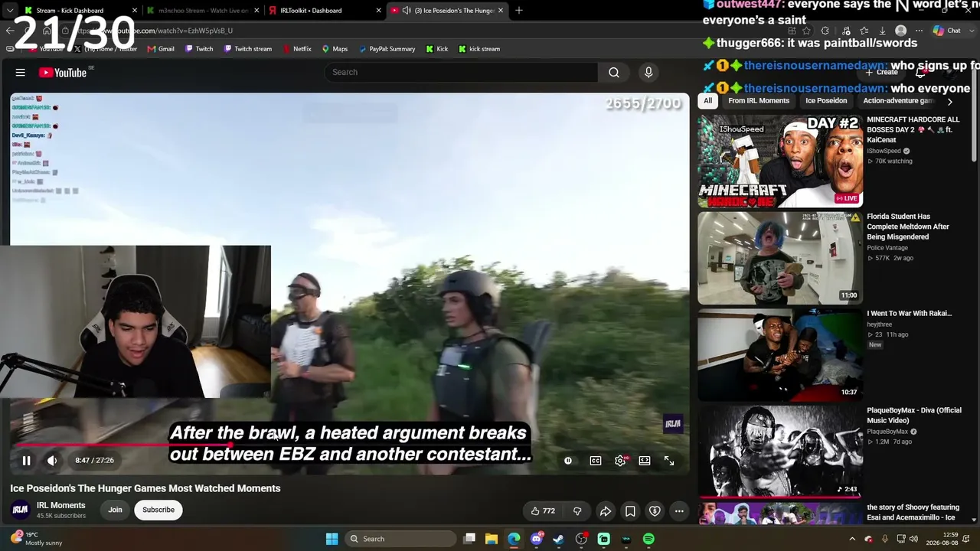This screenshot has height=551, width=980.
Task: Subscribe to IRL Moments channel
Action: [158, 510]
